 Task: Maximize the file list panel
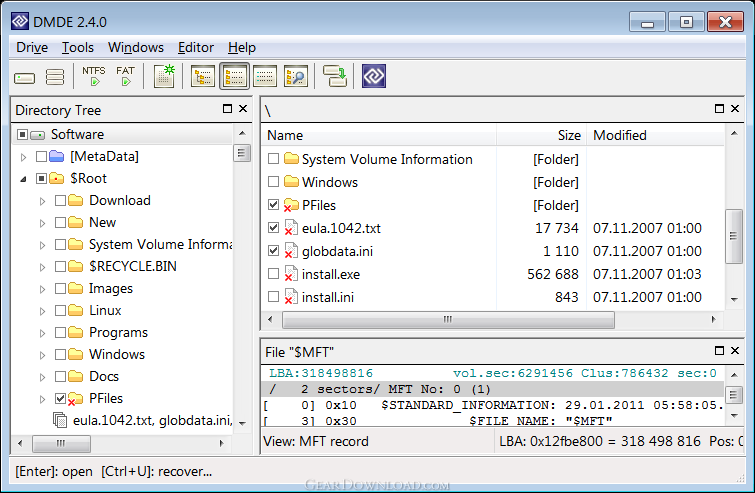[719, 109]
